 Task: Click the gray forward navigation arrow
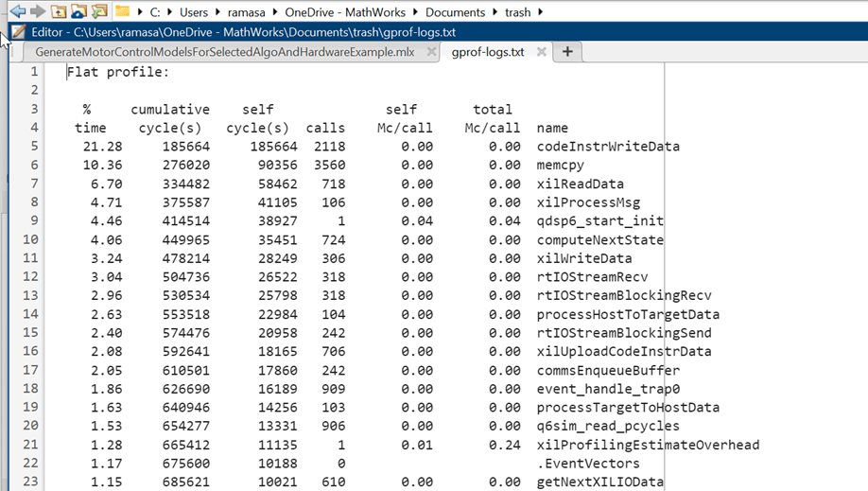[38, 11]
